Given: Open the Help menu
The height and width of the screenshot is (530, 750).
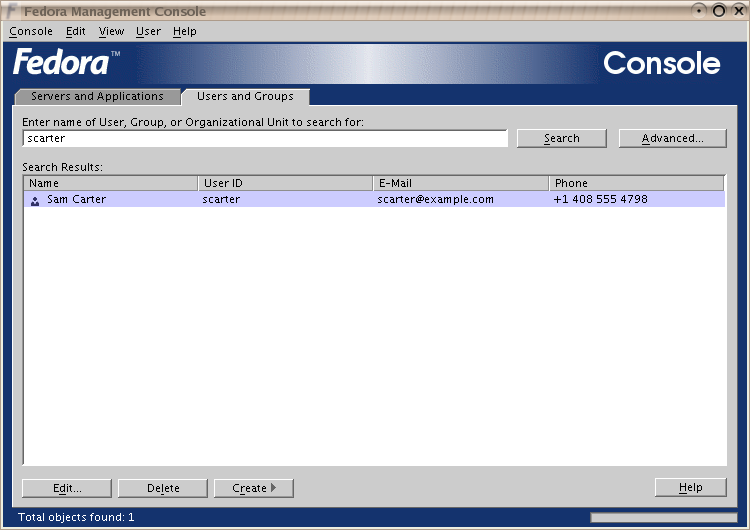Looking at the screenshot, I should pyautogui.click(x=185, y=32).
